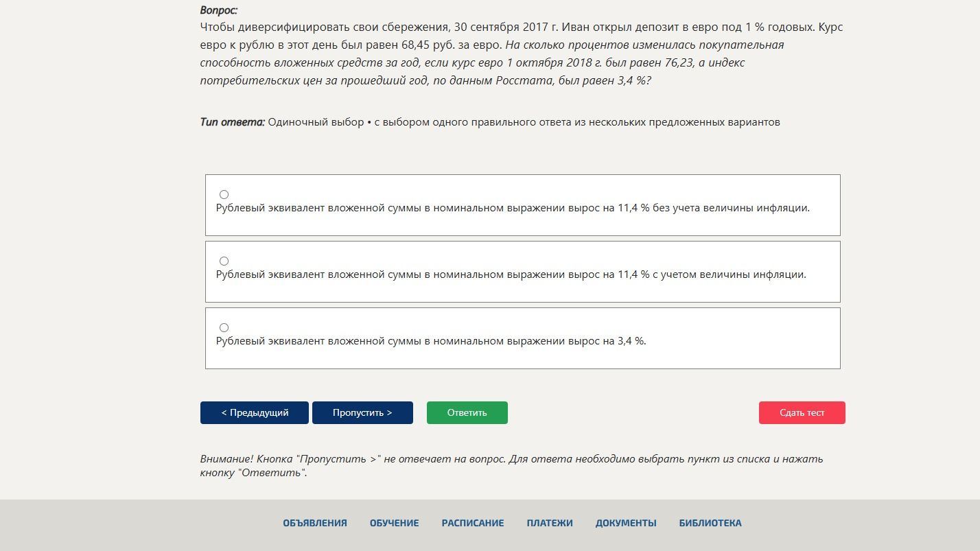Viewport: 980px width, 551px height.
Task: Navigate to ПЛАТЕЖИ in the footer
Action: coord(550,523)
